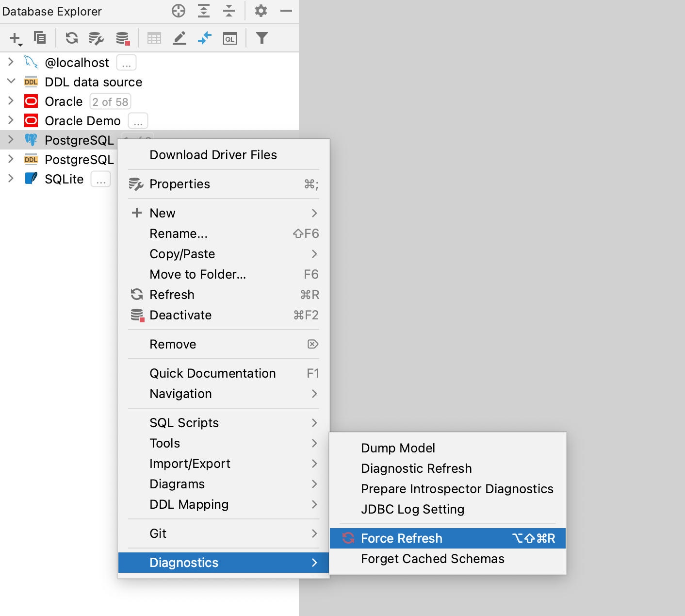The height and width of the screenshot is (616, 685).
Task: Click the locate-opened-element crosshair icon
Action: point(178,11)
